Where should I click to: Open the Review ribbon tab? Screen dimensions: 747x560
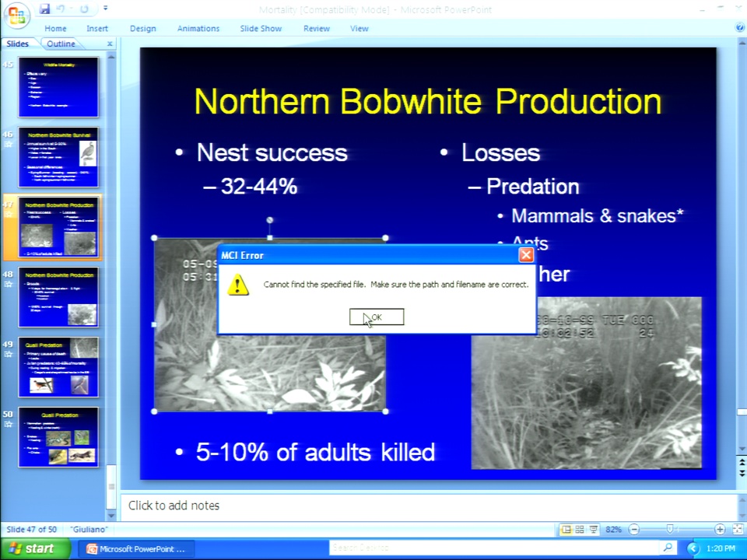pyautogui.click(x=317, y=29)
